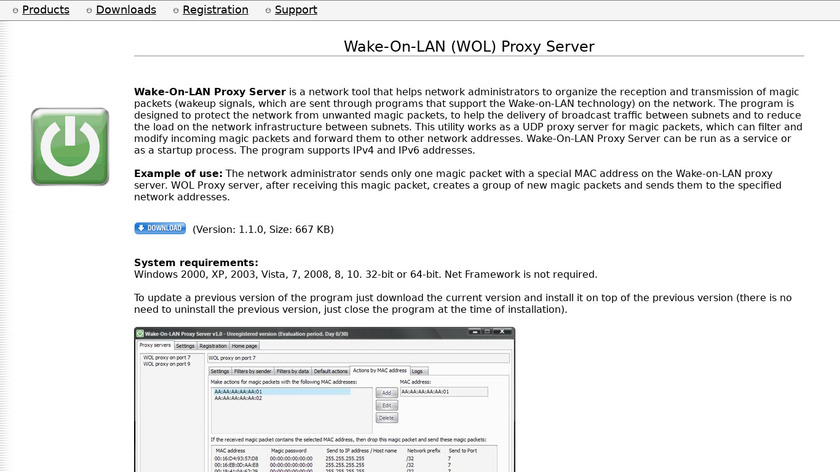Click the Delete button in screenshot
This screenshot has height=472, width=840.
click(387, 418)
